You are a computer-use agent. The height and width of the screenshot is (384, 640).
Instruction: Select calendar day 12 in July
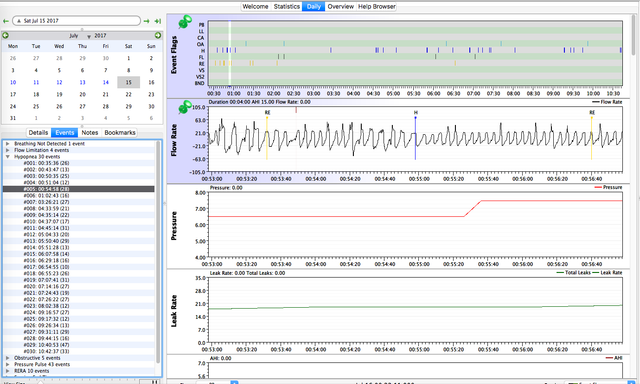[x=59, y=82]
